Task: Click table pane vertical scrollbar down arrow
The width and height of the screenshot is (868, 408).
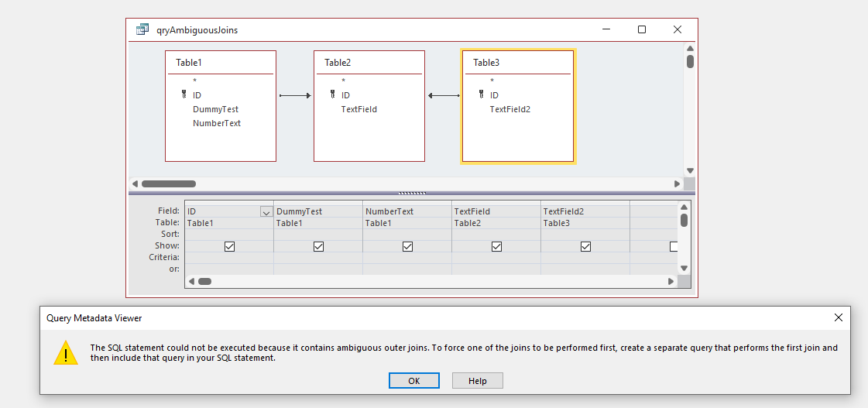Action: 690,171
